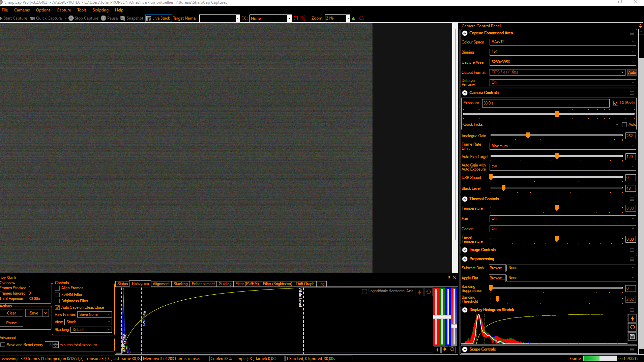Open the Cameras menu
644x362 pixels.
(22, 10)
